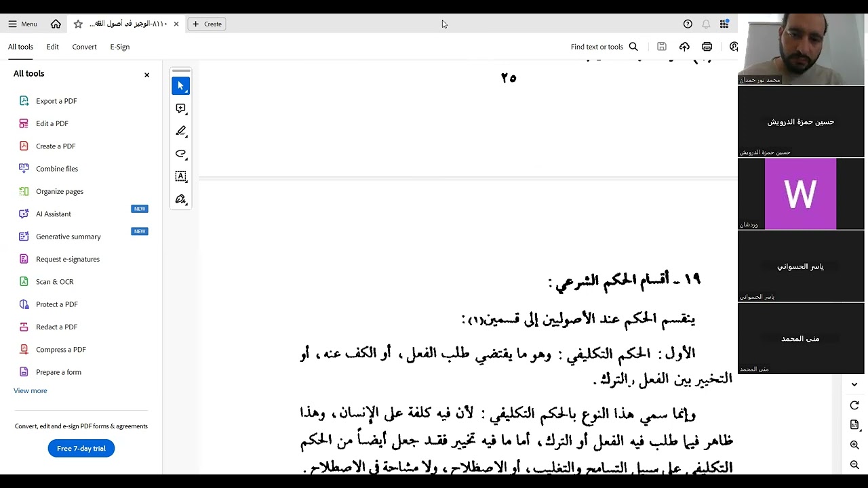Click the View more link
Viewport: 868px width, 488px height.
click(x=31, y=390)
